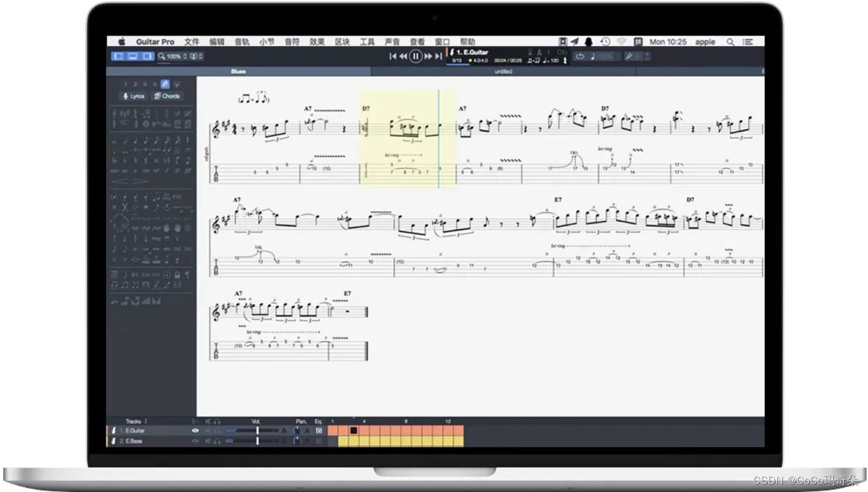Toggle the bottom panel visibility button
The image size is (868, 492).
[x=133, y=56]
